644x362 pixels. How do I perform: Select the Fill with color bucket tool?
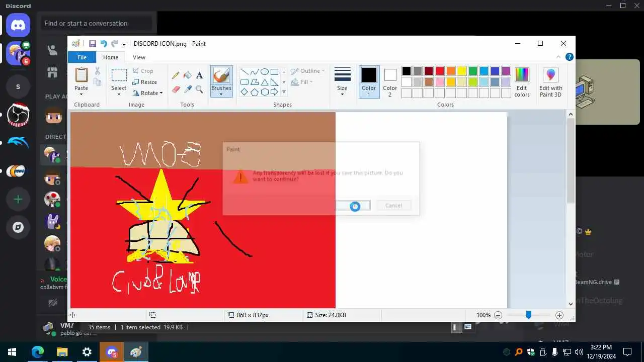[187, 75]
